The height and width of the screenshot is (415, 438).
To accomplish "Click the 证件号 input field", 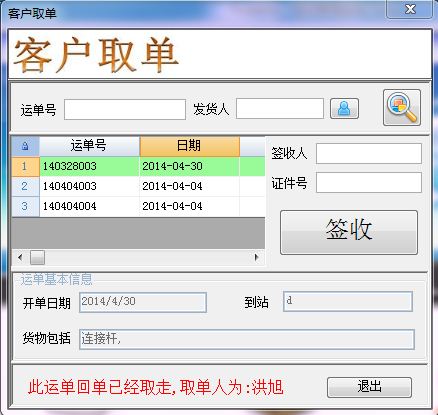I will pos(369,182).
